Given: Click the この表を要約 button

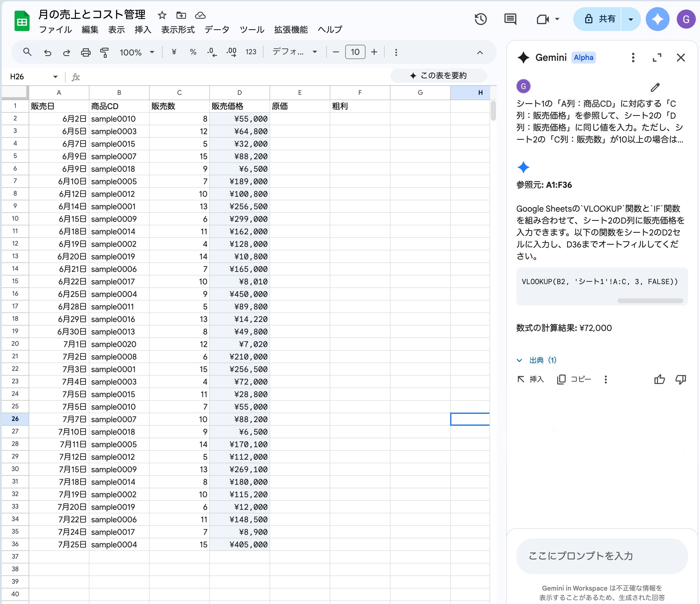Looking at the screenshot, I should click(439, 76).
